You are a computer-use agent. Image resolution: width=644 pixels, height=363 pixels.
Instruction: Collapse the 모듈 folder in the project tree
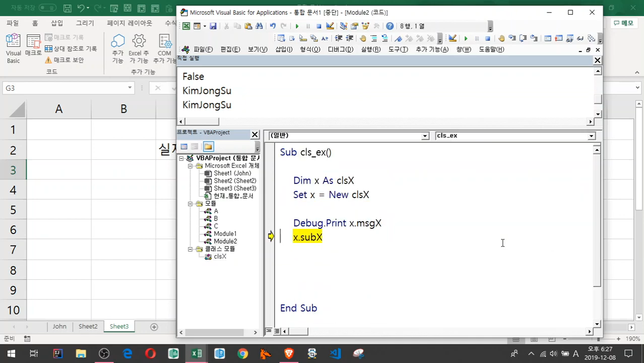coord(190,204)
